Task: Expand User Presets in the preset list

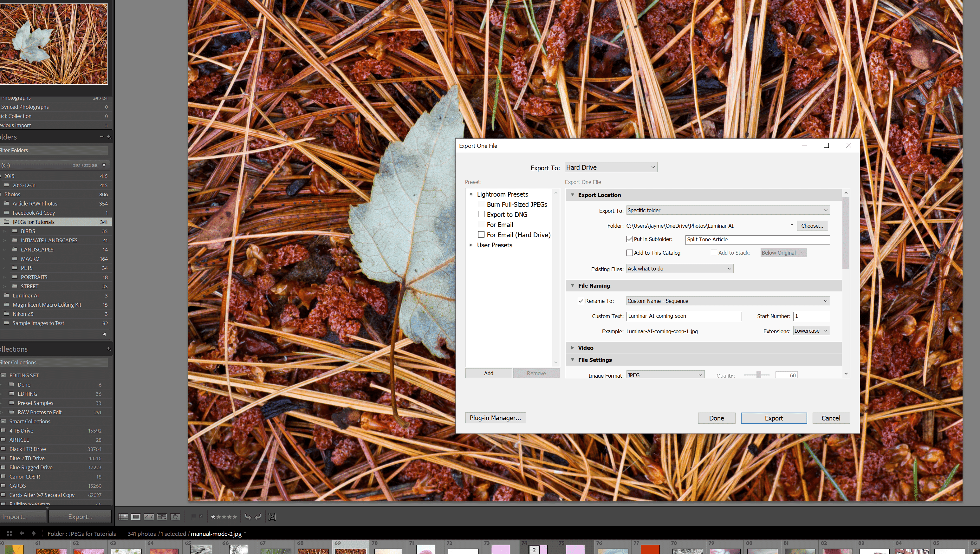Action: coord(471,245)
